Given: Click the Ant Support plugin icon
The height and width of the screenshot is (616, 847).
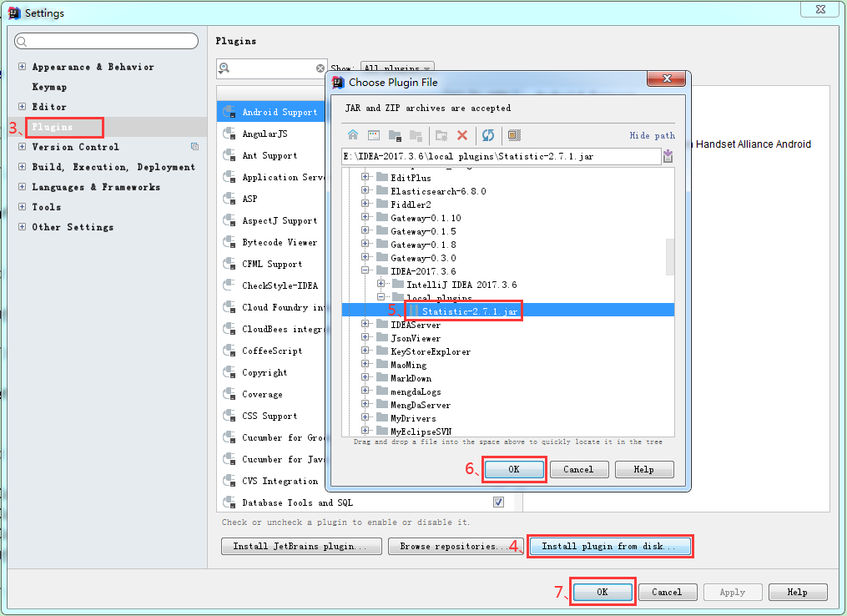Looking at the screenshot, I should pos(229,155).
